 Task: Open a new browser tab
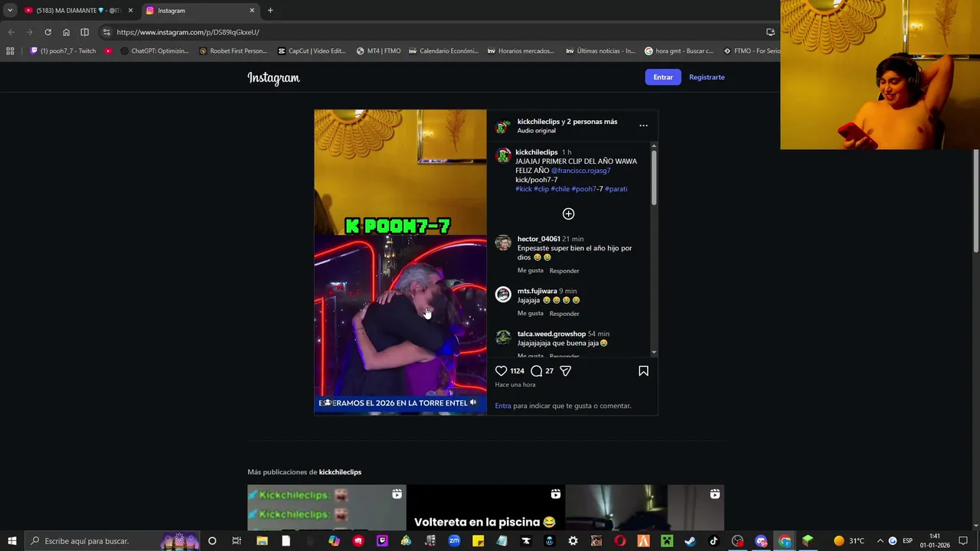pos(270,11)
